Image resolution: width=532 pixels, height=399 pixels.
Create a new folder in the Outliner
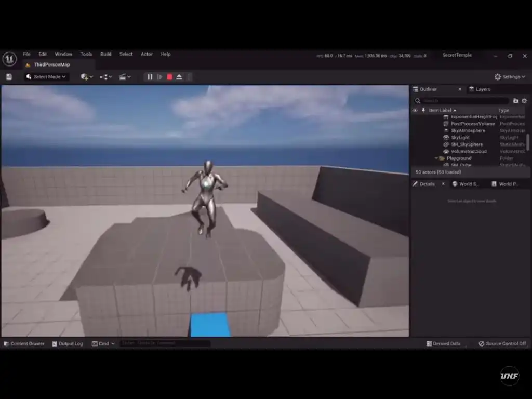point(516,101)
